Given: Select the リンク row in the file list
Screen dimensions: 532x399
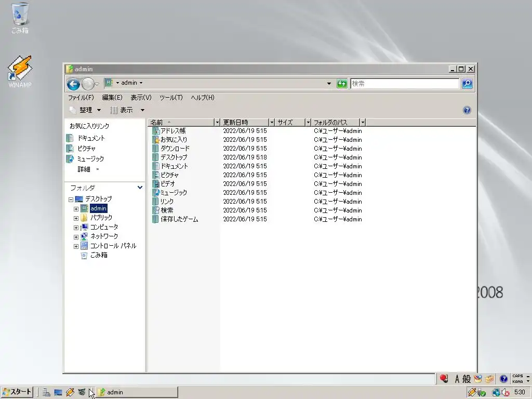Looking at the screenshot, I should click(257, 201).
